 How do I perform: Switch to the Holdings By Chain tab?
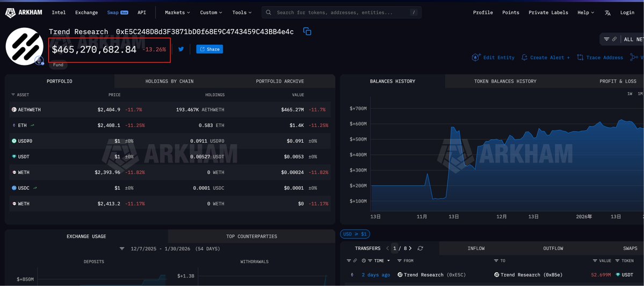point(169,81)
